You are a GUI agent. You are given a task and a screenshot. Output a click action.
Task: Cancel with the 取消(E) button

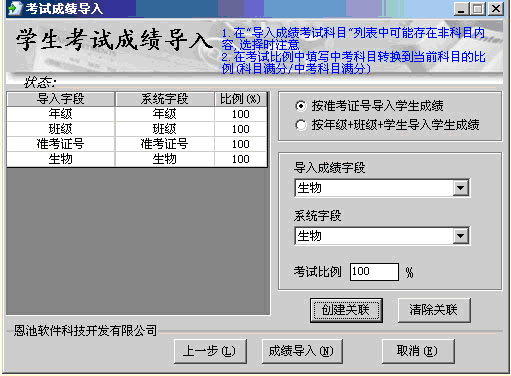point(418,351)
